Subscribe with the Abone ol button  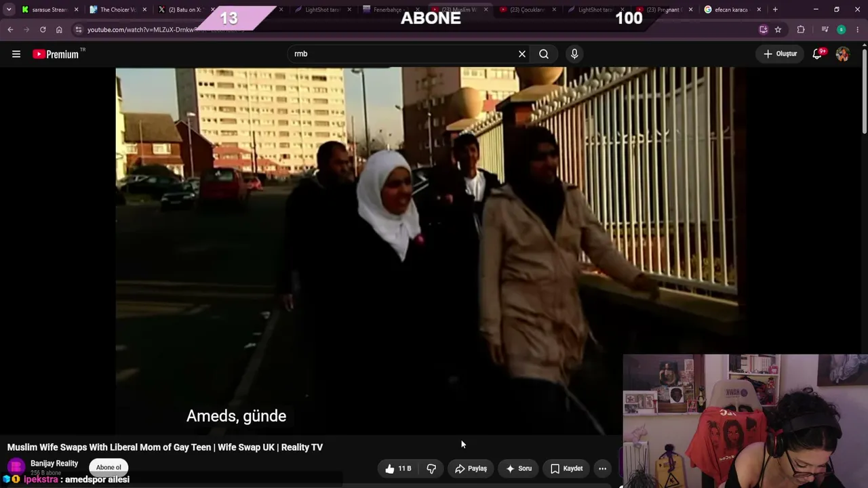(108, 468)
